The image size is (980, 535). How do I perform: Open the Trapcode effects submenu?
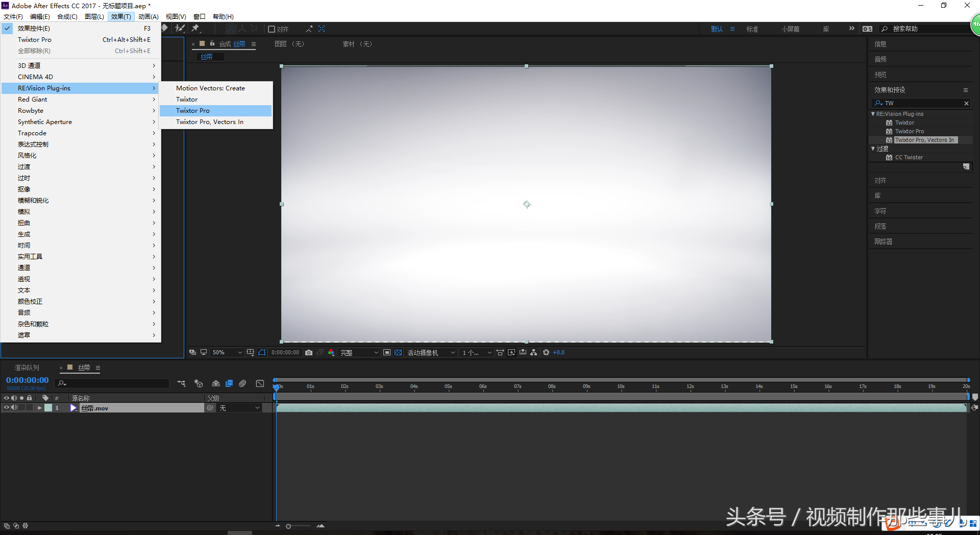point(81,133)
